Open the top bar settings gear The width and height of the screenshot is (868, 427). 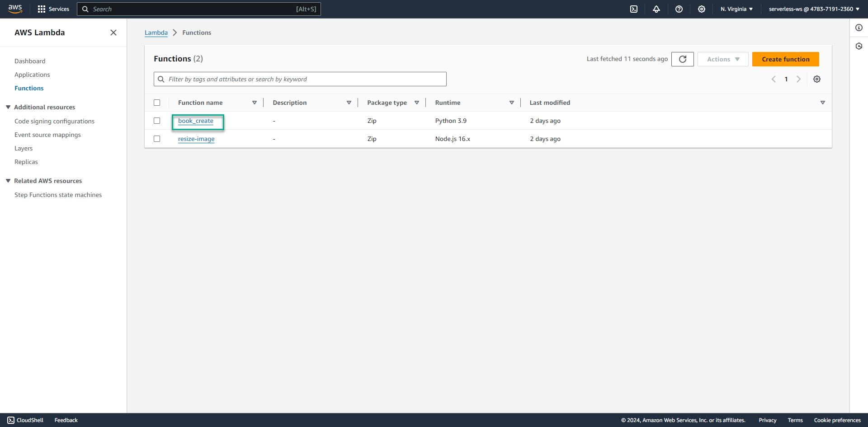702,9
